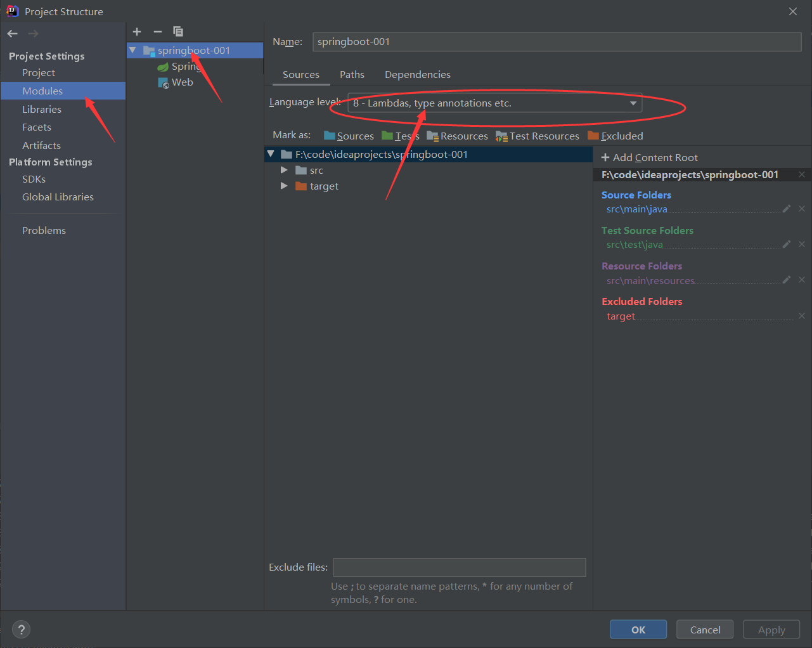Edit properties of src\main\java source folder
This screenshot has width=812, height=648.
[787, 209]
